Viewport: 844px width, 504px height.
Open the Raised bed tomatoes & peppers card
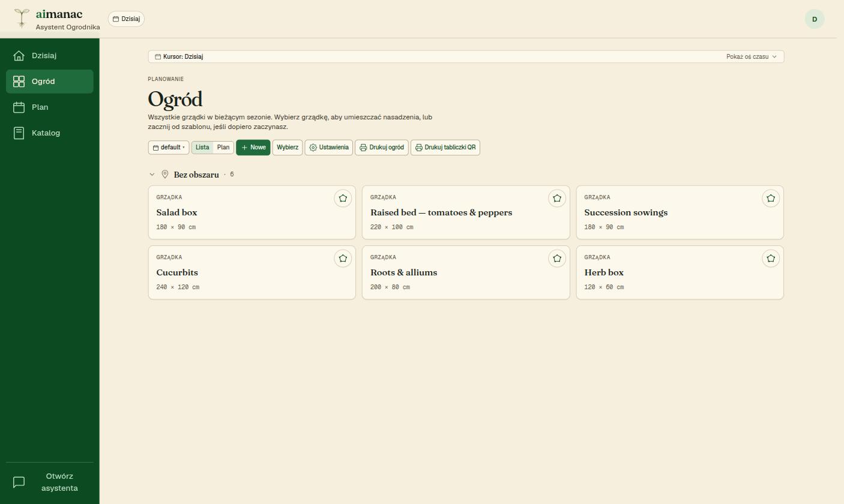[466, 212]
